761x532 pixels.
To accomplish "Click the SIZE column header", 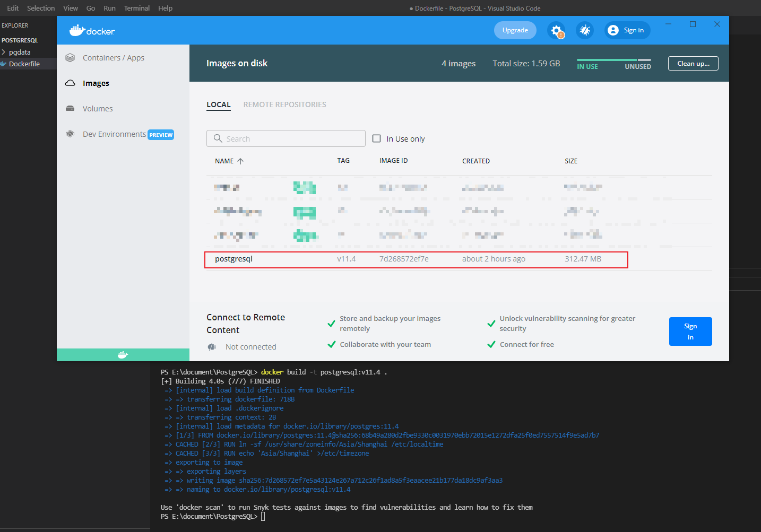I will click(x=571, y=161).
